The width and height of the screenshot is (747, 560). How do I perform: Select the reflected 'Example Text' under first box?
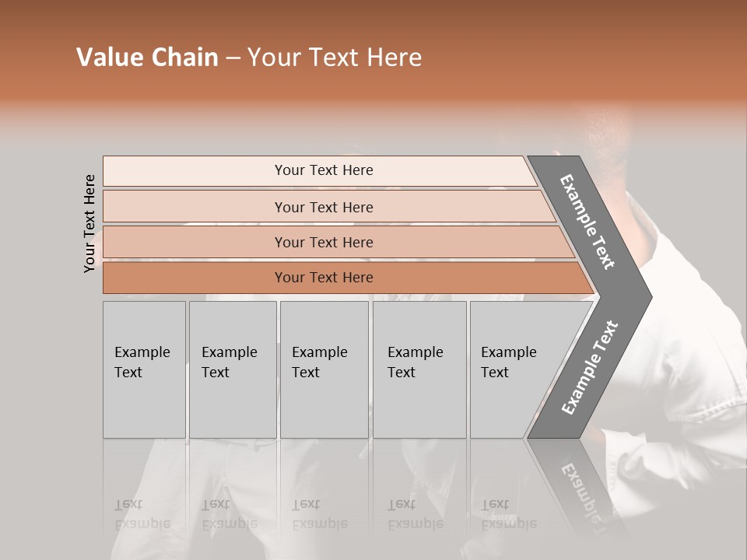[x=142, y=514]
